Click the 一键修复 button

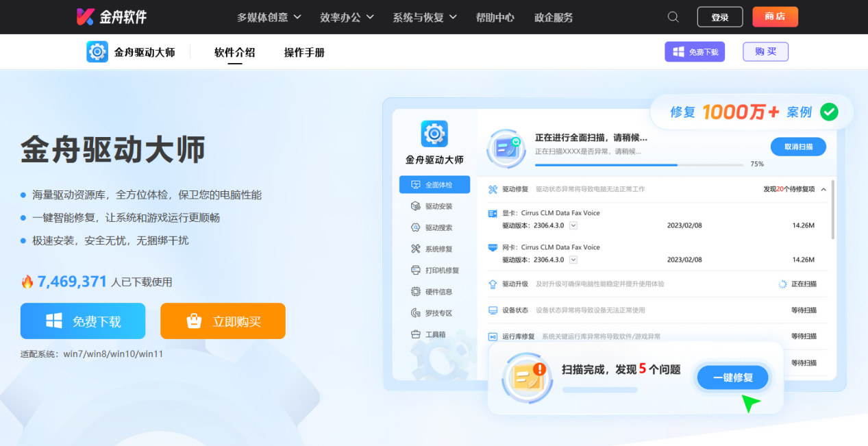pyautogui.click(x=733, y=377)
